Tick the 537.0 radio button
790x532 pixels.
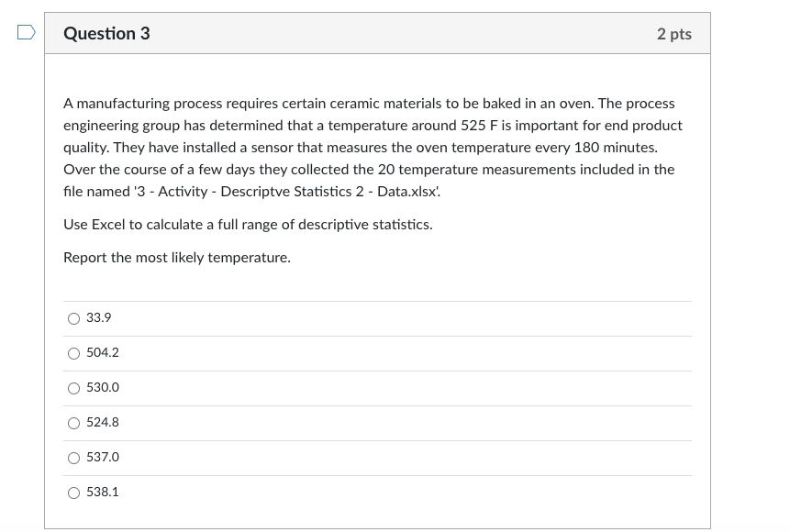click(x=73, y=458)
